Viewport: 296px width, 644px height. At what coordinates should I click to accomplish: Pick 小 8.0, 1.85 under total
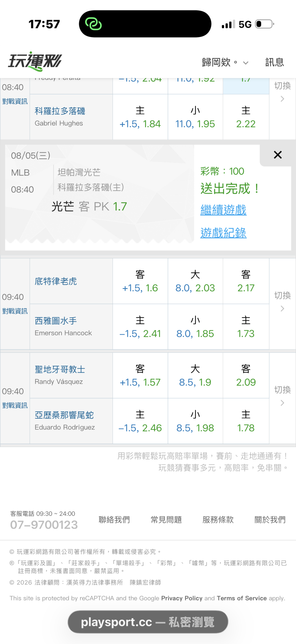point(195,327)
